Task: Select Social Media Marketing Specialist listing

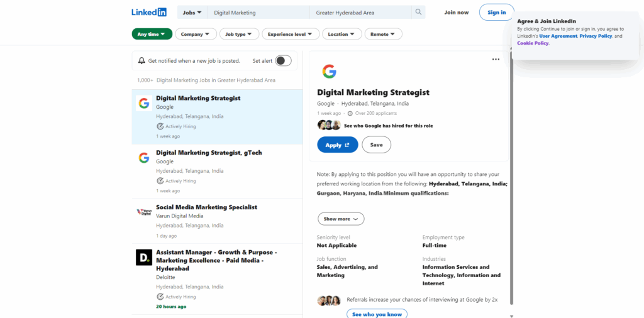Action: coord(206,207)
